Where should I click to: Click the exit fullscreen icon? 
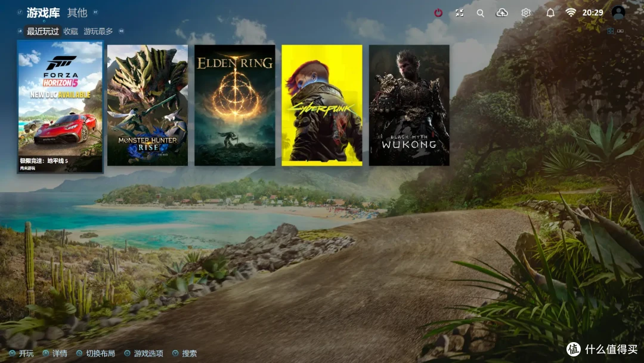tap(460, 13)
